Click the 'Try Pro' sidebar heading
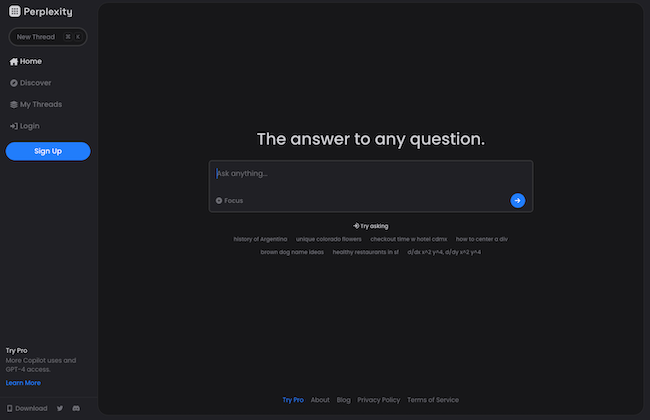The height and width of the screenshot is (420, 650). [x=17, y=351]
